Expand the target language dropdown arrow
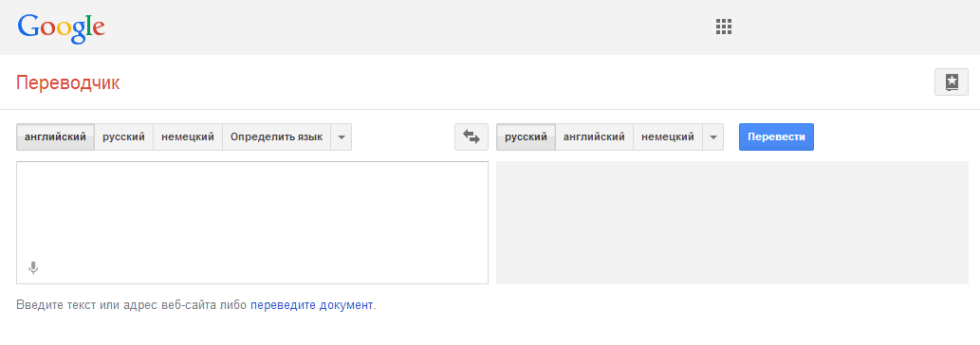Image resolution: width=980 pixels, height=345 pixels. click(x=713, y=137)
